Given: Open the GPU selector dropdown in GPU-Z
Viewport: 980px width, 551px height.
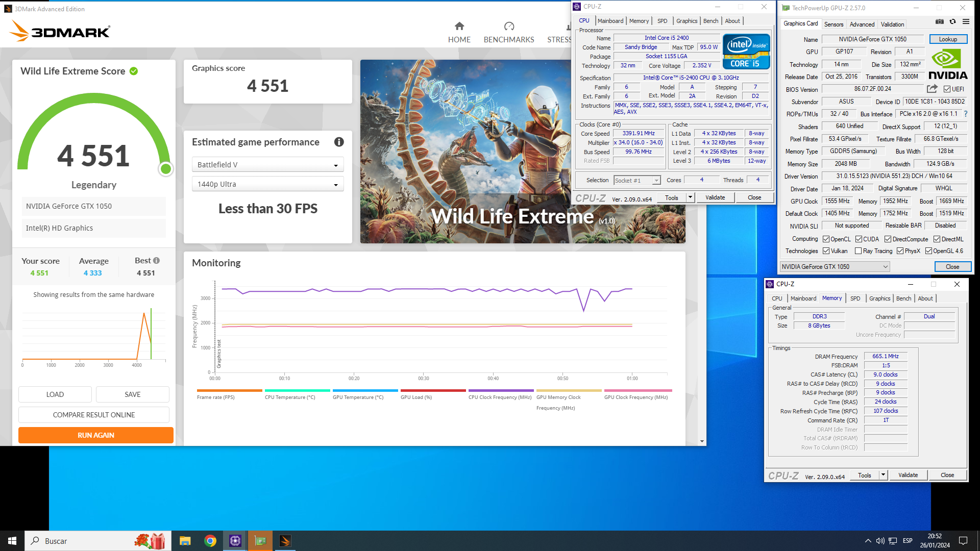Looking at the screenshot, I should (835, 267).
